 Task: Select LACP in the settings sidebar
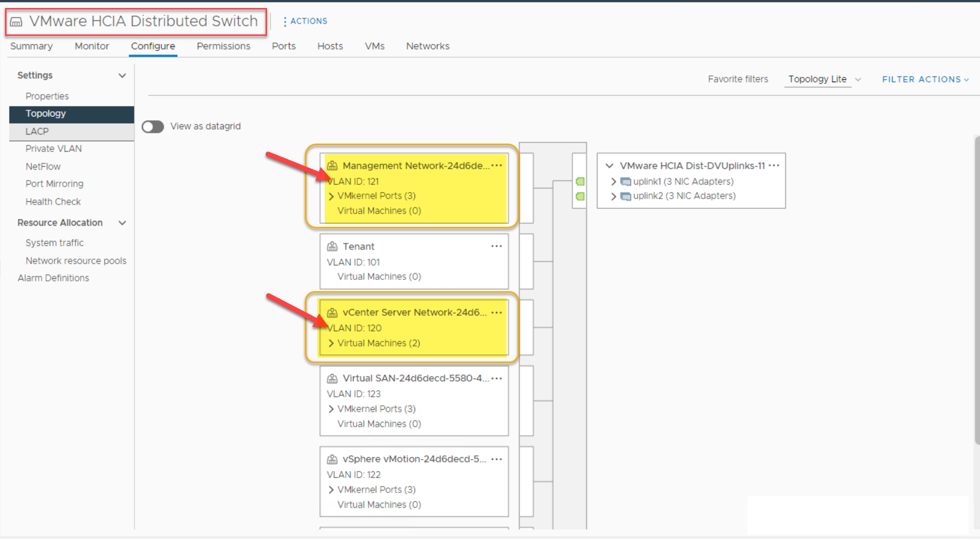[37, 131]
